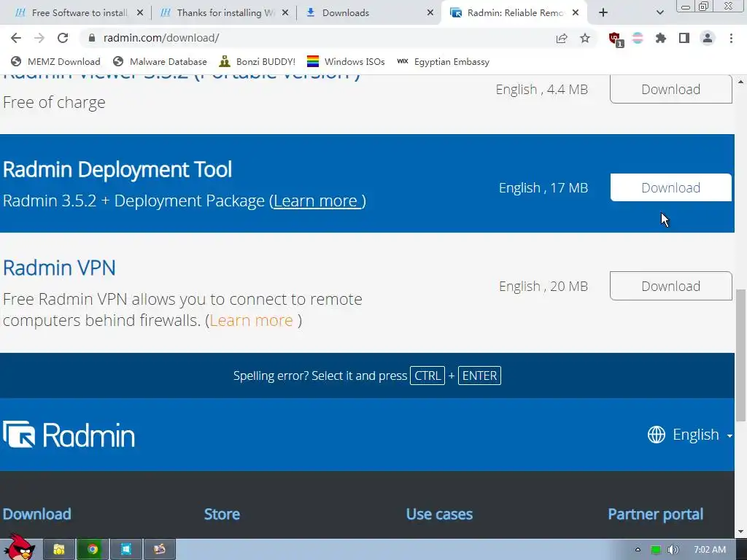Screen dimensions: 747x560
Task: Show hidden system tray icons
Action: (x=638, y=550)
